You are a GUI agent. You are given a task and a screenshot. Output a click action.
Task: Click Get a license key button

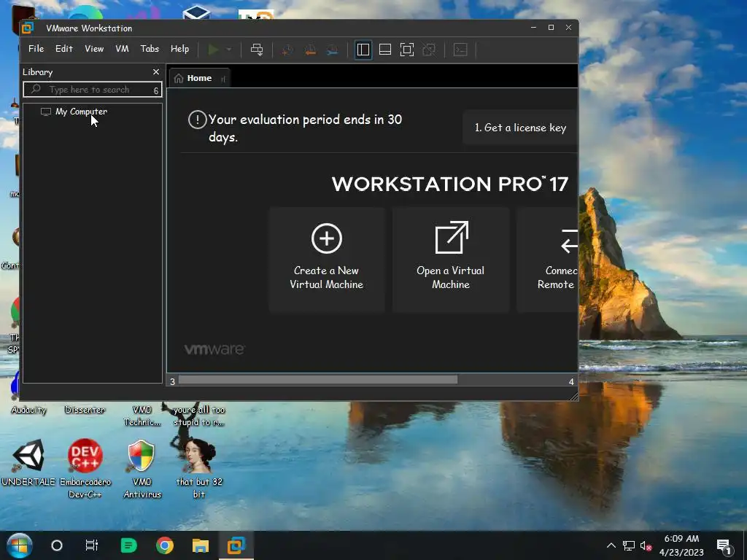(519, 128)
